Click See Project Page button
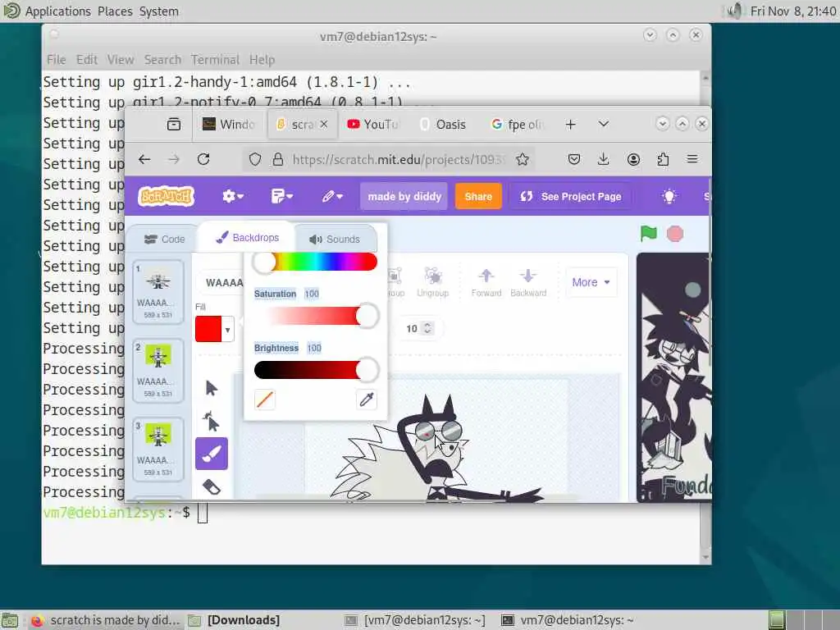 pos(571,196)
